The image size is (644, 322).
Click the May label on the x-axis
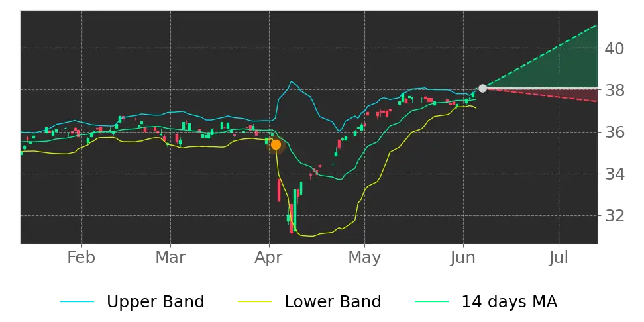pos(364,259)
